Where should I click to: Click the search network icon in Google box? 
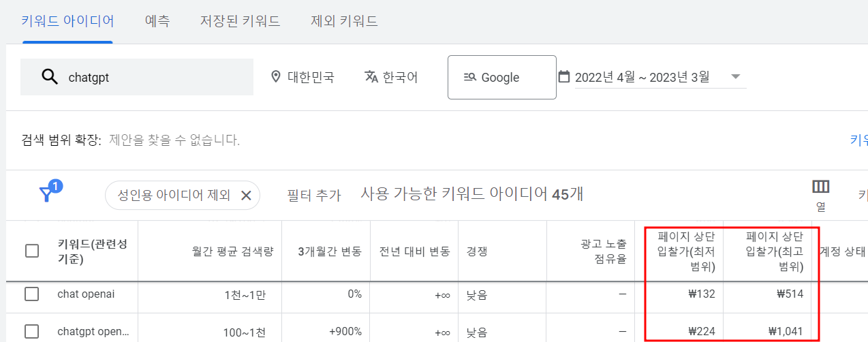(469, 78)
